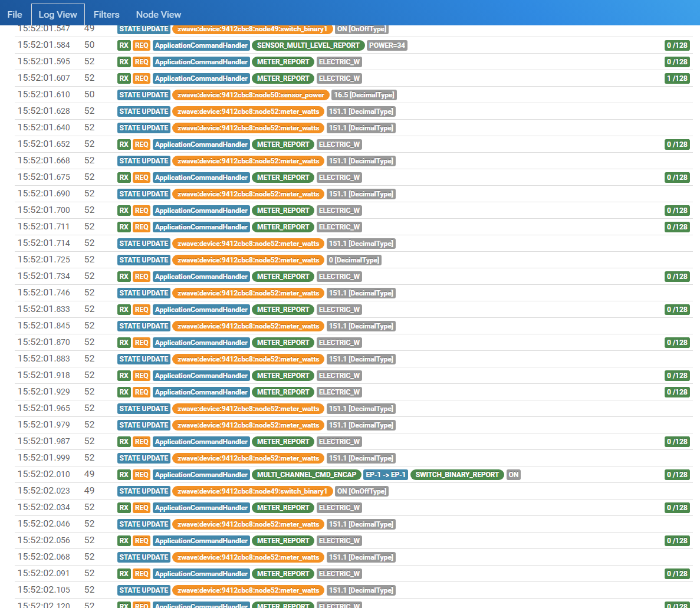Open the File menu

tap(15, 14)
